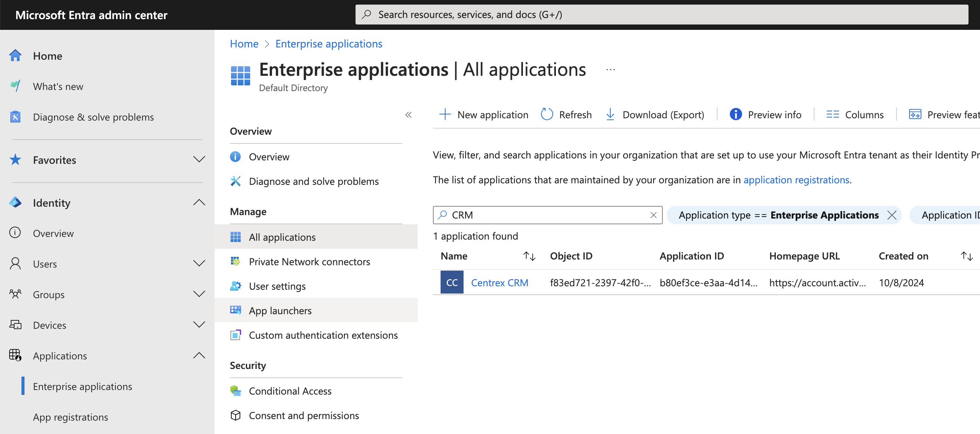Click the Preview info blue icon
This screenshot has height=434, width=980.
736,114
